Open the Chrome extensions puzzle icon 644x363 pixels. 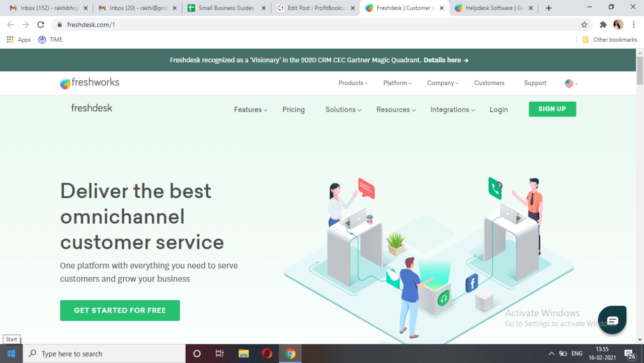click(603, 24)
